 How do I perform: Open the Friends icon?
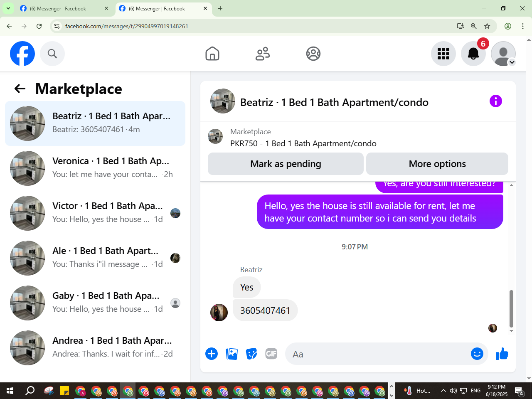click(x=263, y=54)
